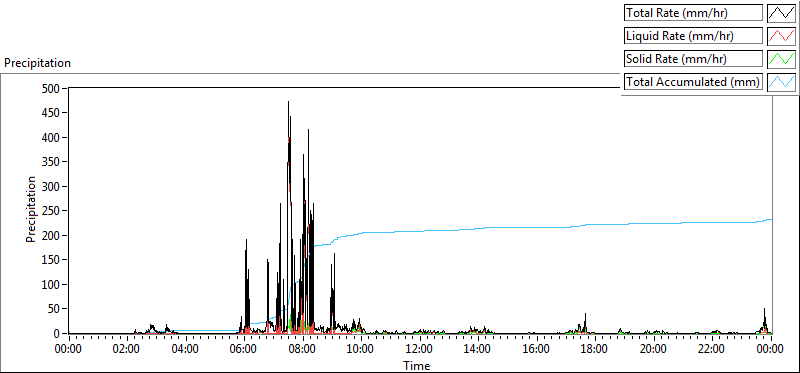Select the Solid Rate (mm/hr) legend label

pyautogui.click(x=693, y=59)
